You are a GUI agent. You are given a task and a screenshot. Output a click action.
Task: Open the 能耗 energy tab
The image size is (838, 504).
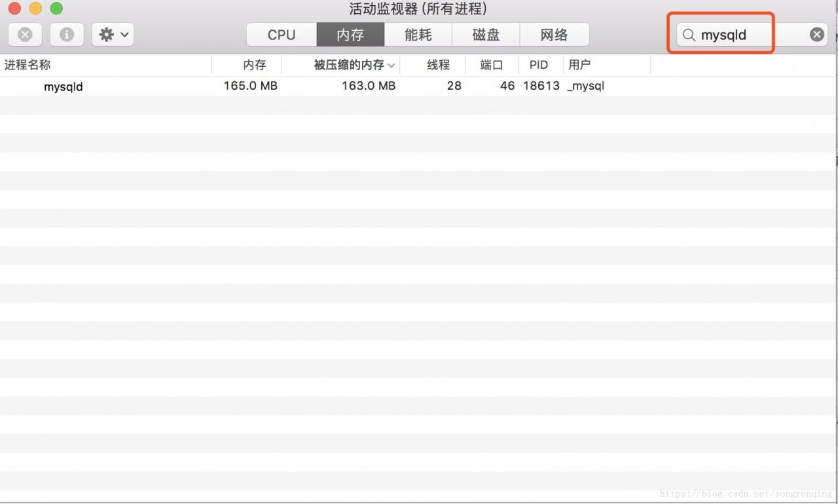[418, 35]
